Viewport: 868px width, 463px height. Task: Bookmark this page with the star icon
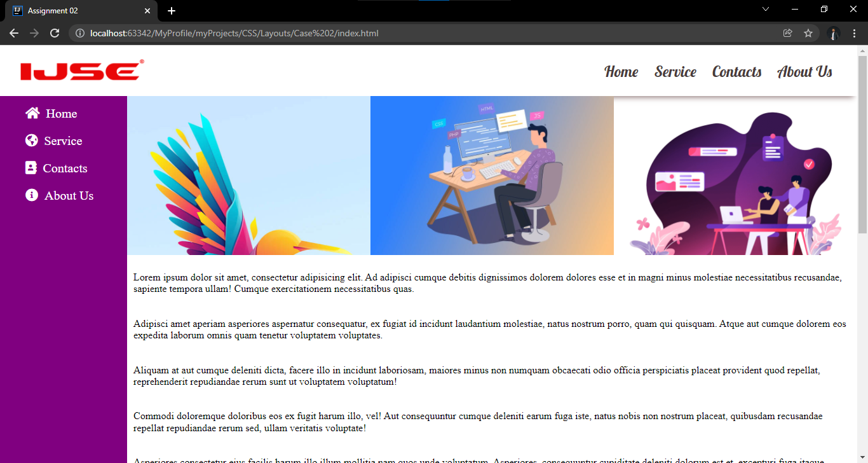click(x=808, y=33)
